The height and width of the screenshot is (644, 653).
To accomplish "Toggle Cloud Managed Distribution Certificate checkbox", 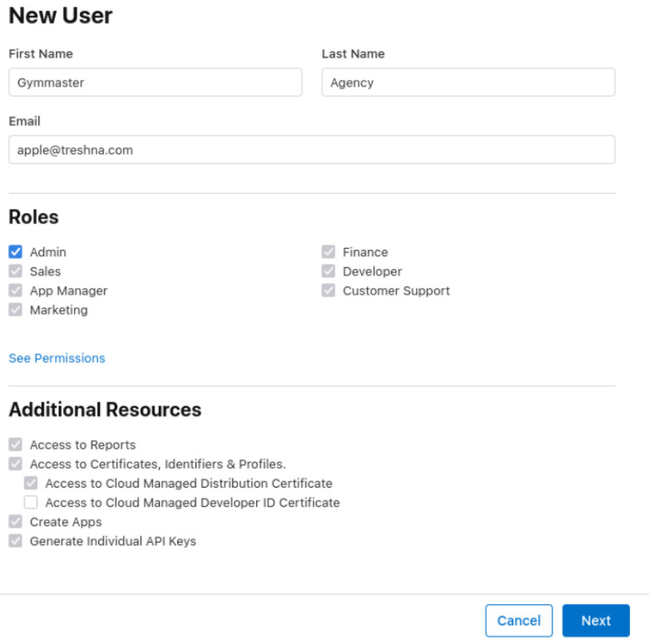I will pyautogui.click(x=31, y=483).
